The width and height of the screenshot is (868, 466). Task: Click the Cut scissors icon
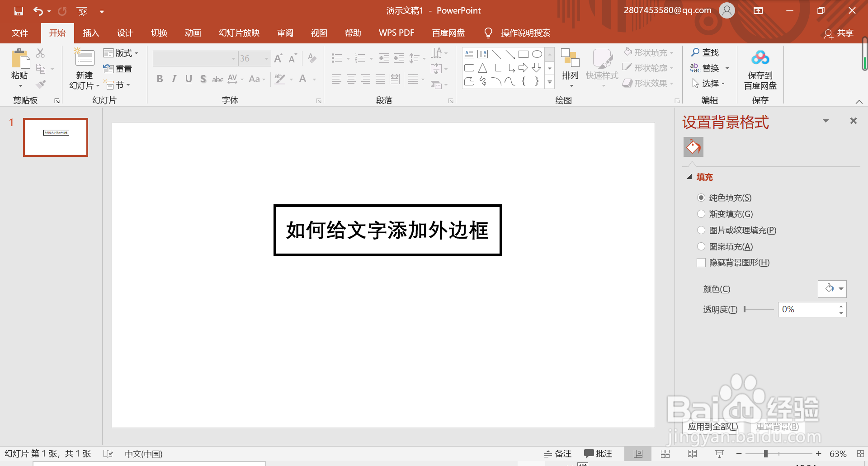pyautogui.click(x=40, y=53)
